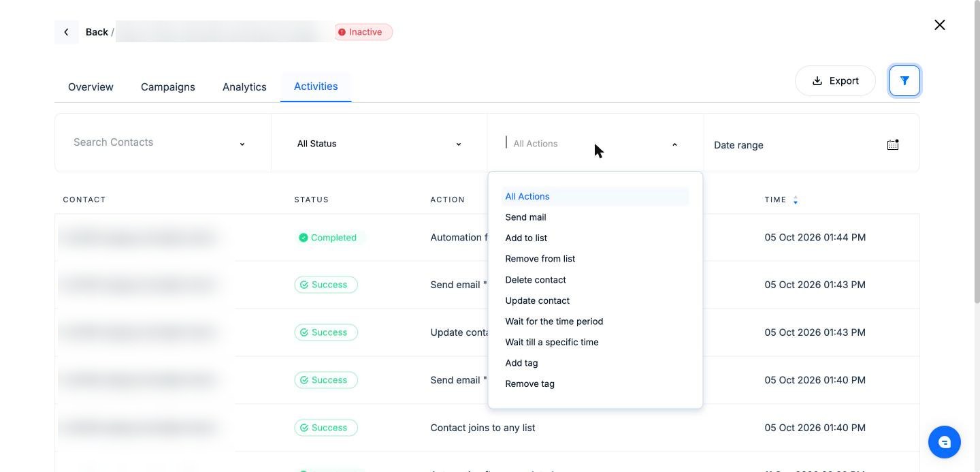Export activities with the Export button
Image resolution: width=980 pixels, height=472 pixels.
[835, 81]
